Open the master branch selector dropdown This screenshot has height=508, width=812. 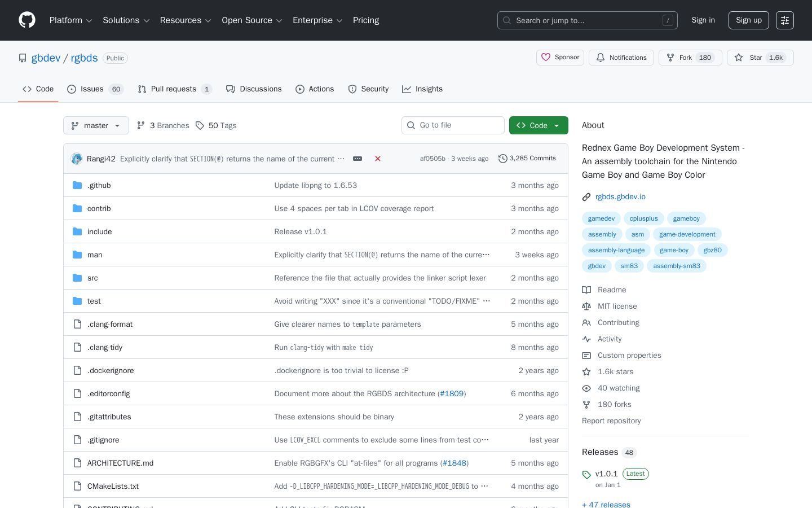[x=96, y=125]
